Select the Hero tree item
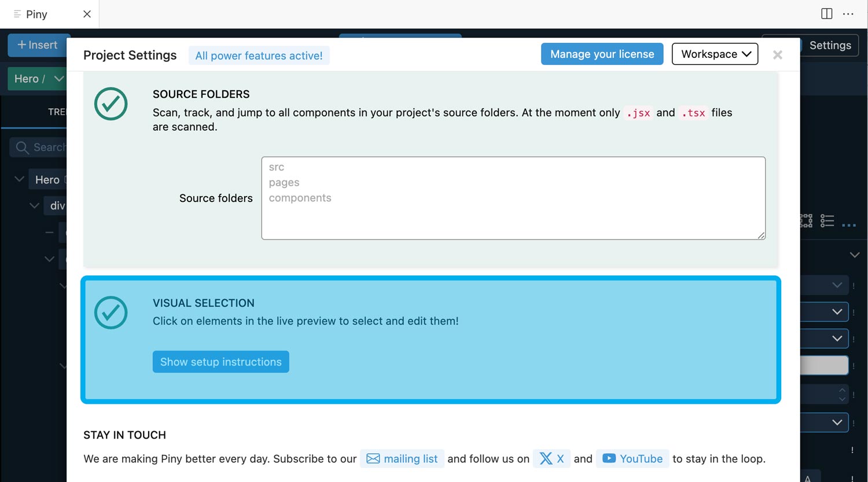This screenshot has width=868, height=482. click(x=48, y=180)
